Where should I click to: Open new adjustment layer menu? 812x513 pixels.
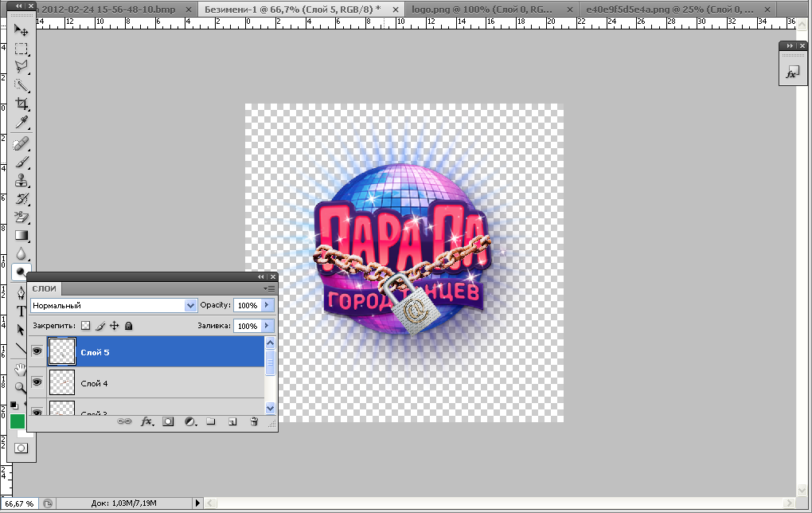coord(190,422)
